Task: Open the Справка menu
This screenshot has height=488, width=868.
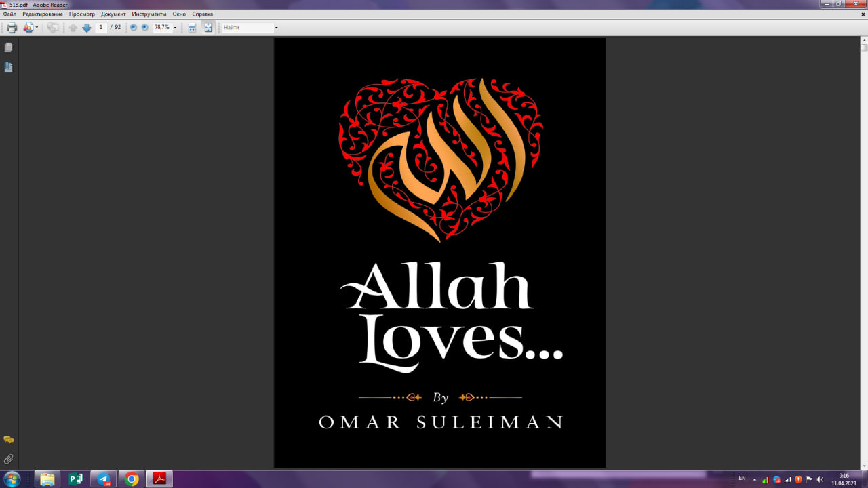Action: (x=203, y=14)
